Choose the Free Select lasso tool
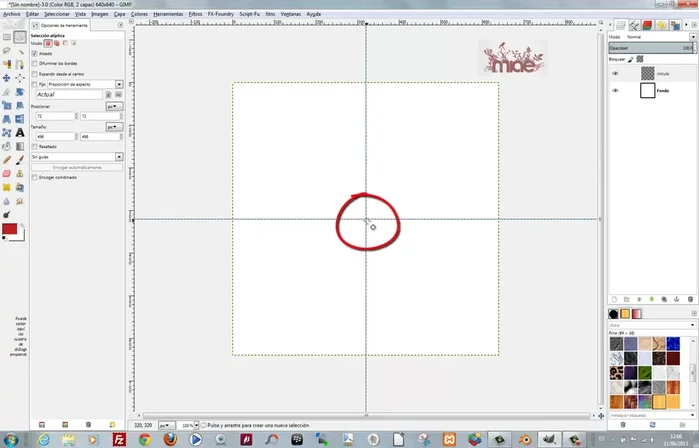The width and height of the screenshot is (699, 448). 7,50
